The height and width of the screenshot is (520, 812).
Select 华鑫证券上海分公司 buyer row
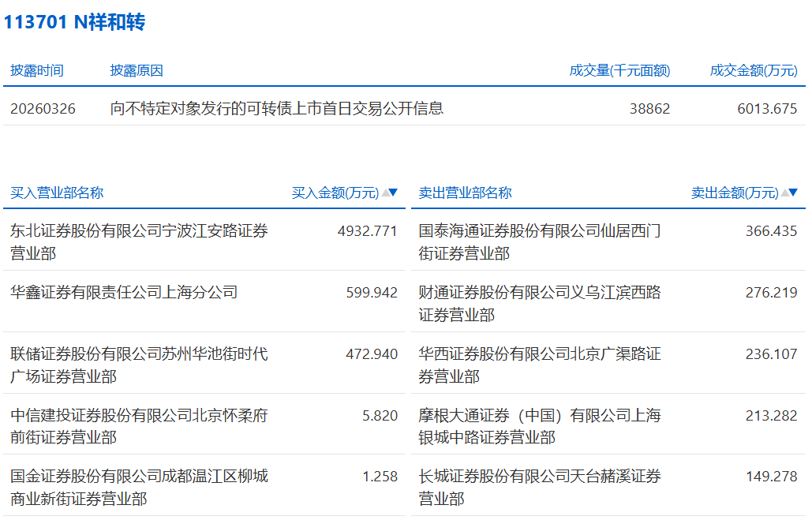(124, 292)
